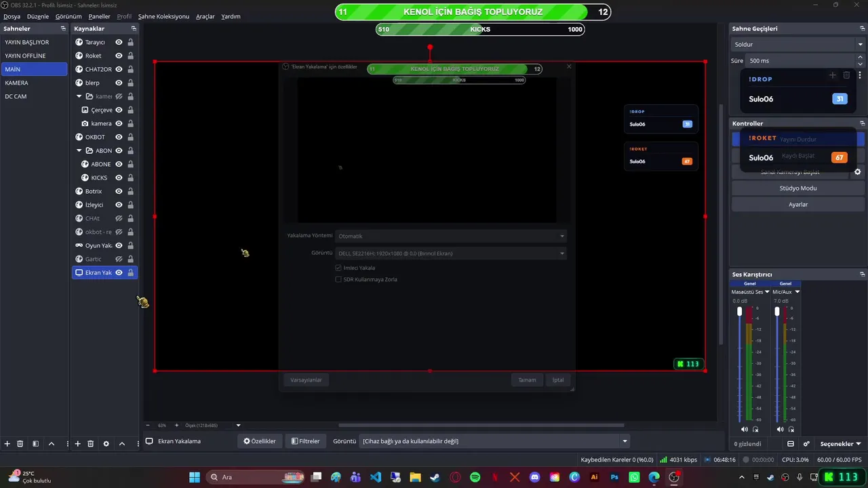Undock the Kaynaklar panel

(134, 28)
